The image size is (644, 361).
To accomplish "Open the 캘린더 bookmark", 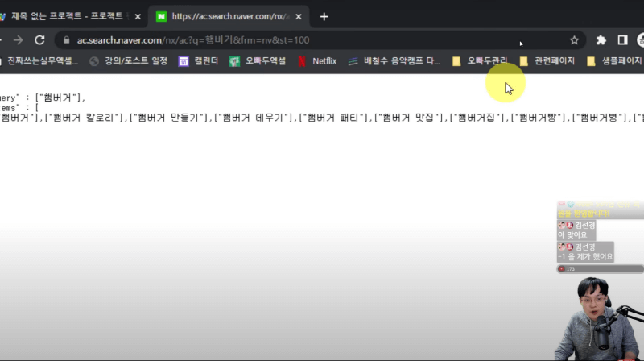I will tap(198, 61).
